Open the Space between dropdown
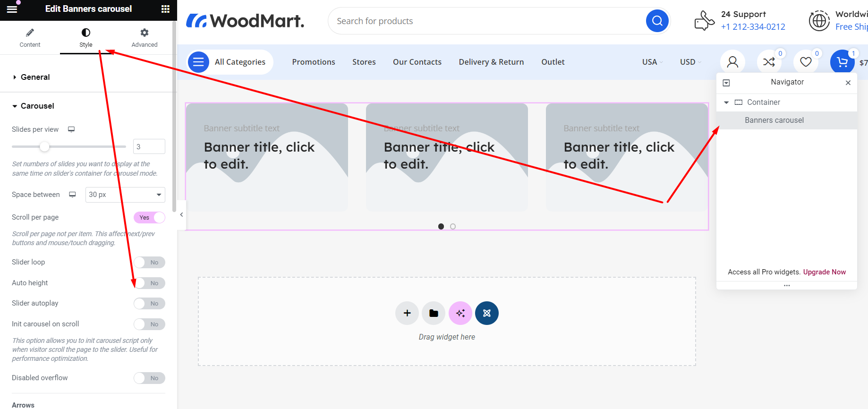This screenshot has height=409, width=868. click(125, 195)
